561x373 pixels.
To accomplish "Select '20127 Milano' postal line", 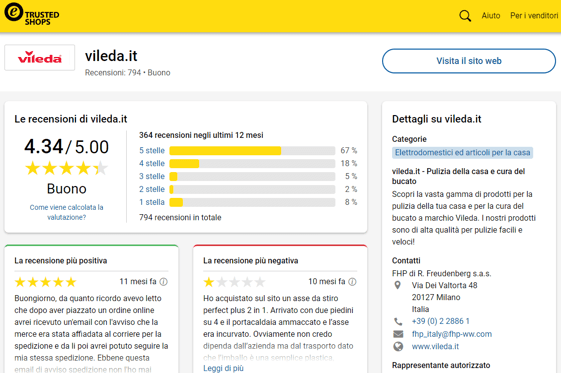I will click(x=436, y=297).
